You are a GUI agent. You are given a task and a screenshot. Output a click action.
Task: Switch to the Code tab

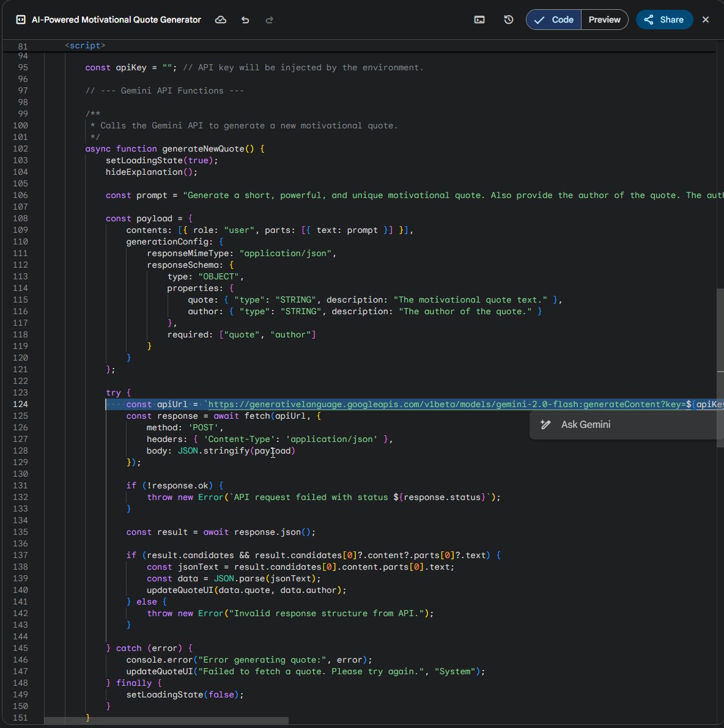pyautogui.click(x=553, y=20)
